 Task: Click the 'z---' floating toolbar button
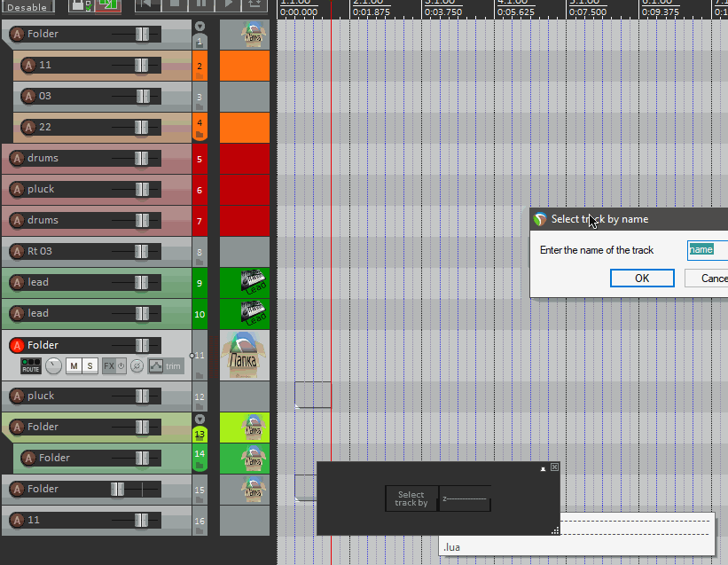pos(465,498)
